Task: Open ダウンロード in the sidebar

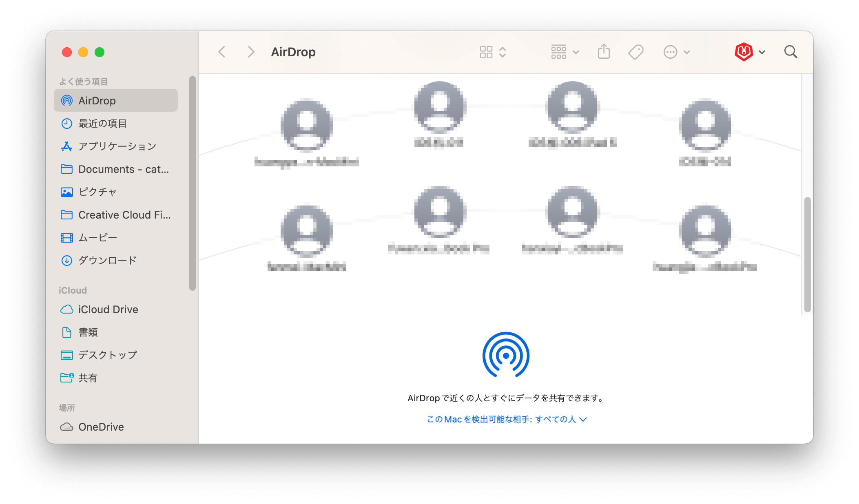Action: click(x=116, y=261)
